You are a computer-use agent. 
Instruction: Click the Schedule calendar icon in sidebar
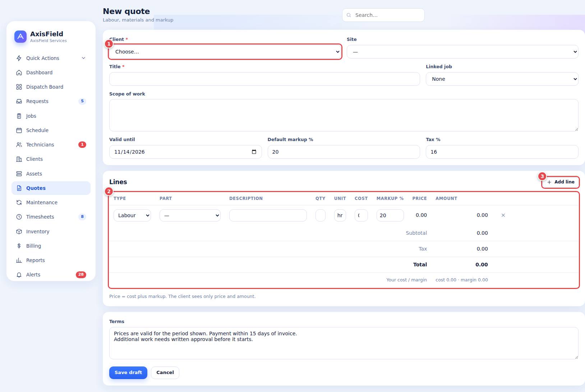[19, 130]
